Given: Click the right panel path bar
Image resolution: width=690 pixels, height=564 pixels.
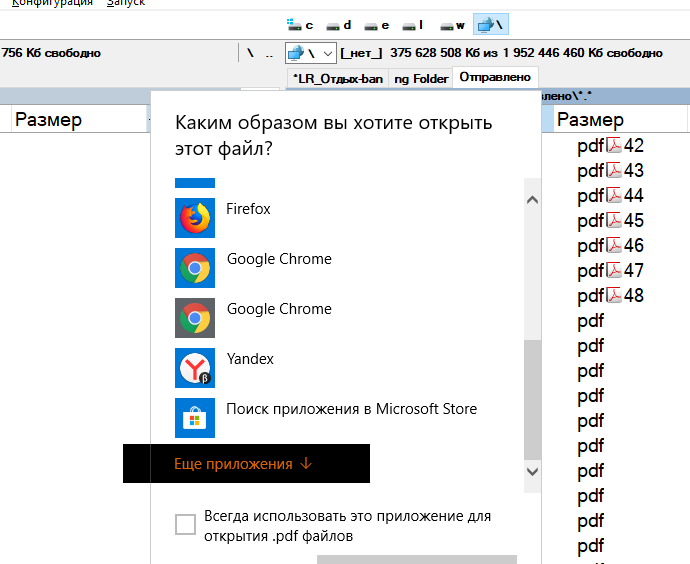Looking at the screenshot, I should tap(614, 96).
